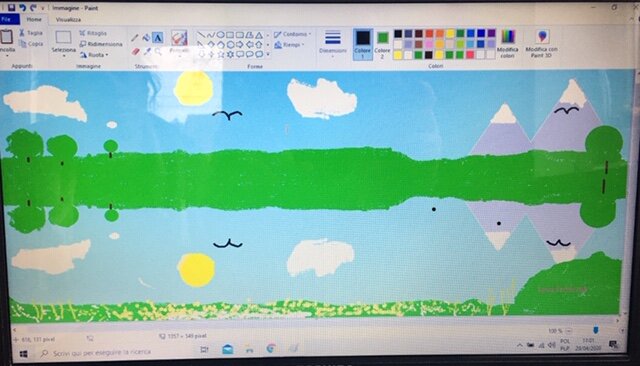Select the Pencil tool
This screenshot has width=640, height=366.
pyautogui.click(x=135, y=38)
